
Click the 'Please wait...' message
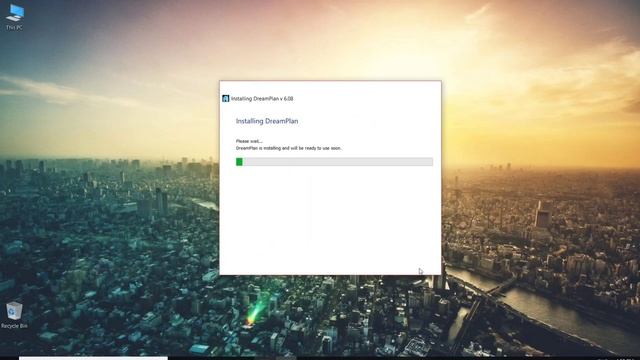tap(249, 141)
